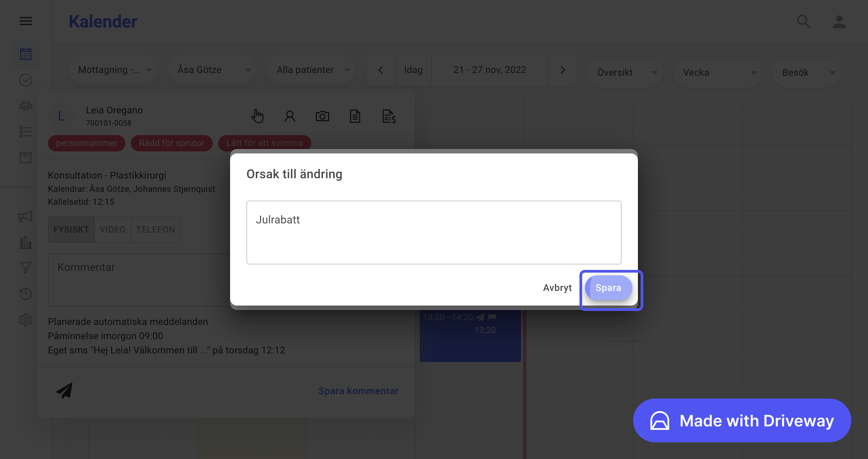This screenshot has height=459, width=868.
Task: Click the Rädd för sprutor tag
Action: [x=172, y=143]
